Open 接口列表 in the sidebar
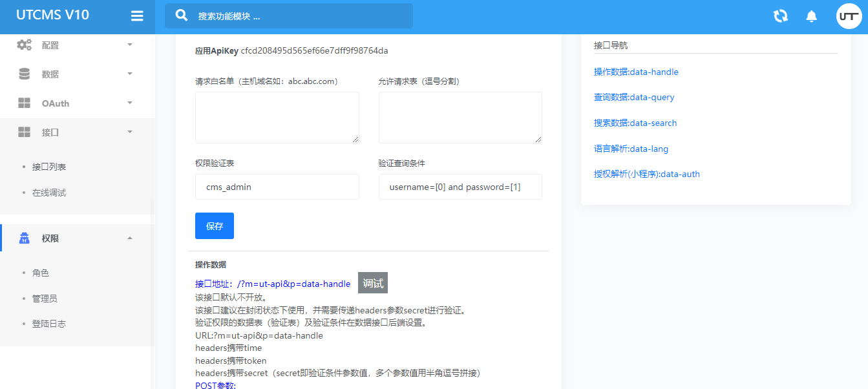The height and width of the screenshot is (389, 868). tap(49, 167)
